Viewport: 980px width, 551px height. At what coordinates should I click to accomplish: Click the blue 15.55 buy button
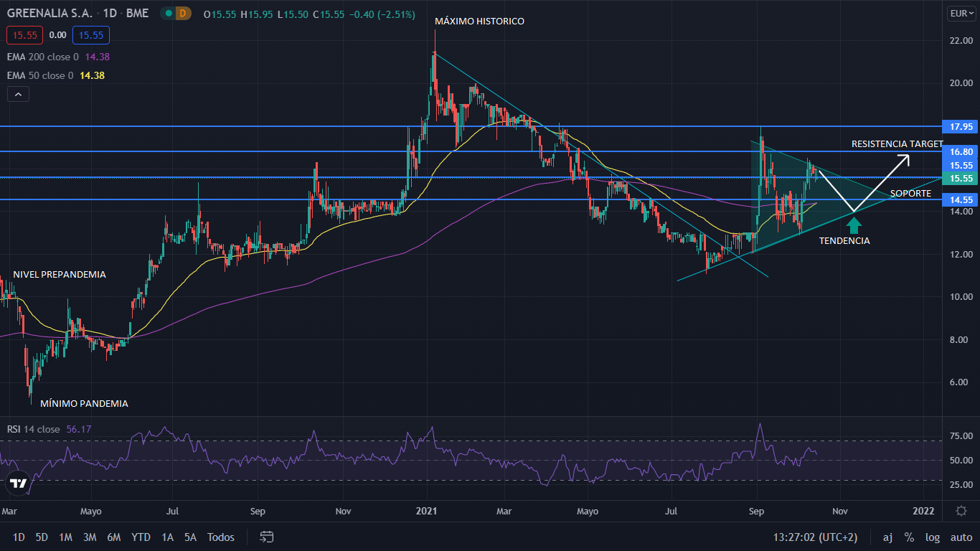90,34
